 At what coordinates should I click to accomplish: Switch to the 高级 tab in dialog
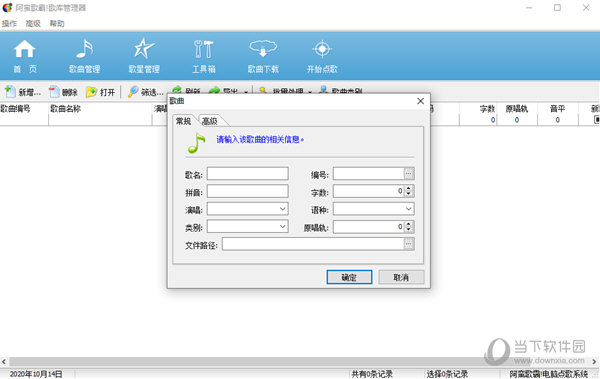[210, 121]
